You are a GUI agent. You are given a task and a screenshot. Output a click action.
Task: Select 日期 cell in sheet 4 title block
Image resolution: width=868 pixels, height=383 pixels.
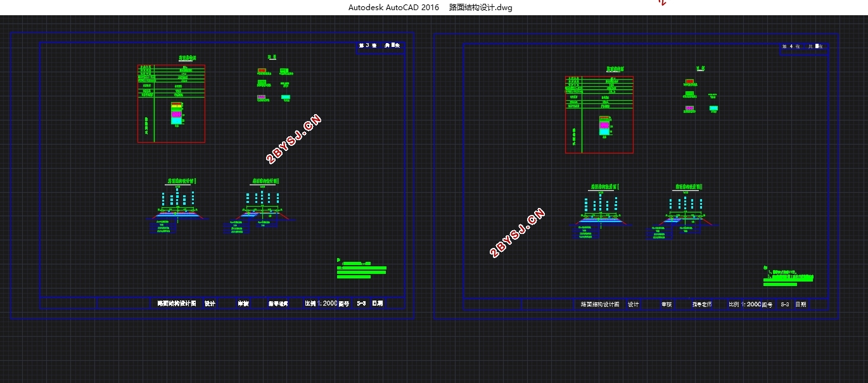(801, 304)
